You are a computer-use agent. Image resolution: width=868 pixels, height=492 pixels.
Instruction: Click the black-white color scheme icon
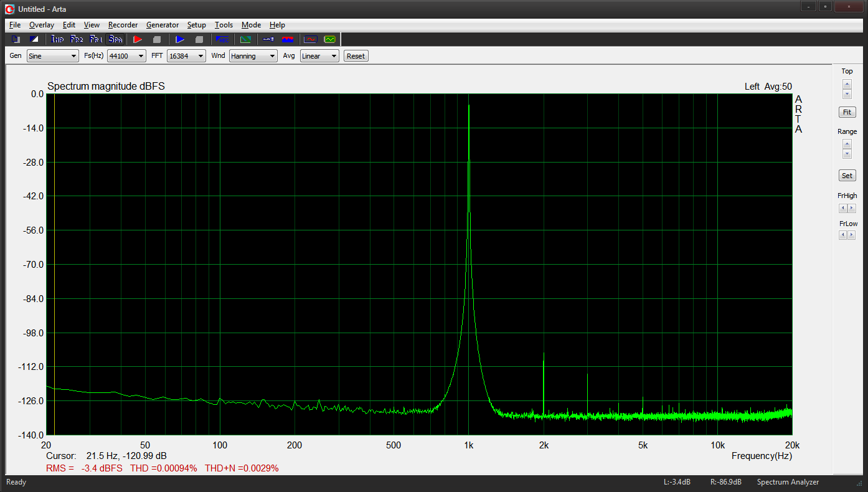click(35, 39)
